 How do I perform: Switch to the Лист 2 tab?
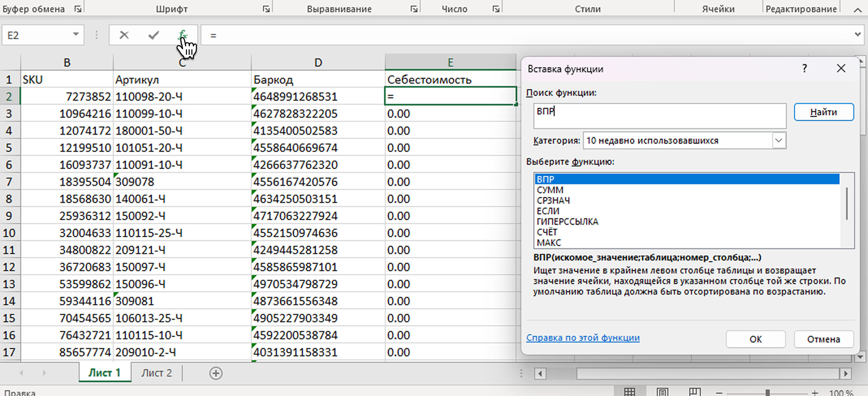[156, 373]
